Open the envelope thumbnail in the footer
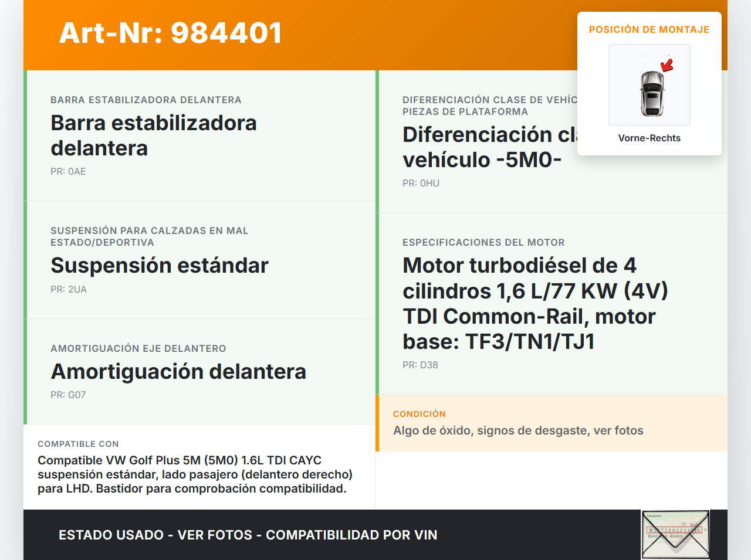Viewport: 751px width, 560px height. click(x=675, y=534)
